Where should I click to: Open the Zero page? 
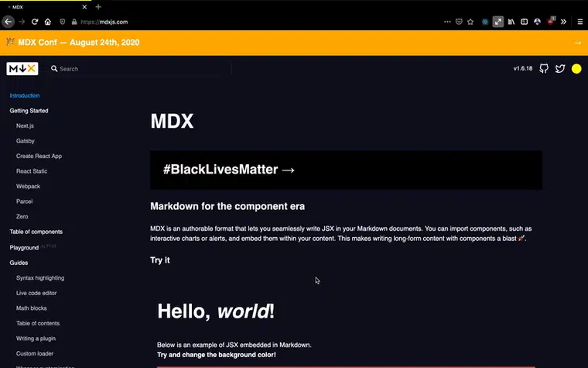22,216
